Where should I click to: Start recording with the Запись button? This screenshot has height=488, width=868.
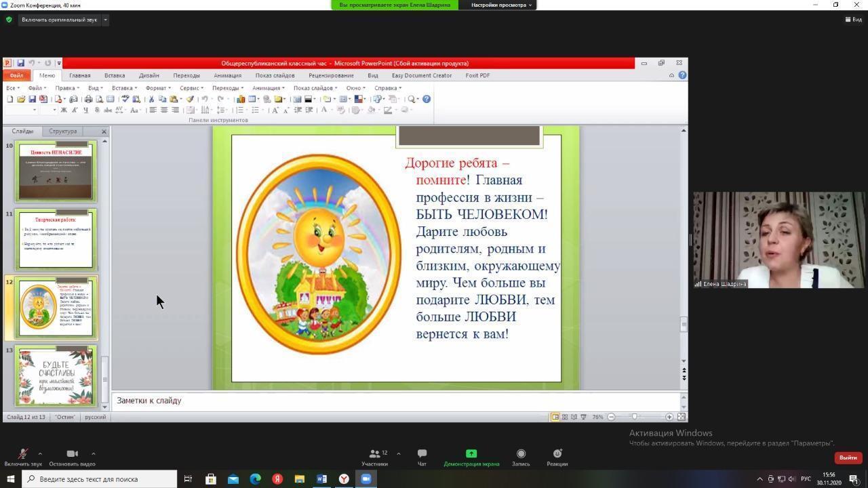(521, 457)
